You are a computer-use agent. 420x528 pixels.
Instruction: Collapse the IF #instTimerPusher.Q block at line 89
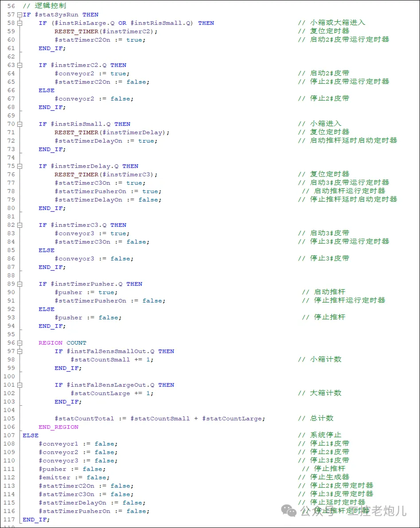(x=19, y=284)
